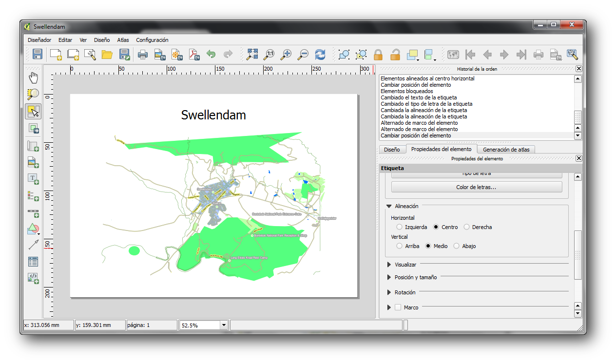
Task: Undo the last change
Action: [211, 55]
